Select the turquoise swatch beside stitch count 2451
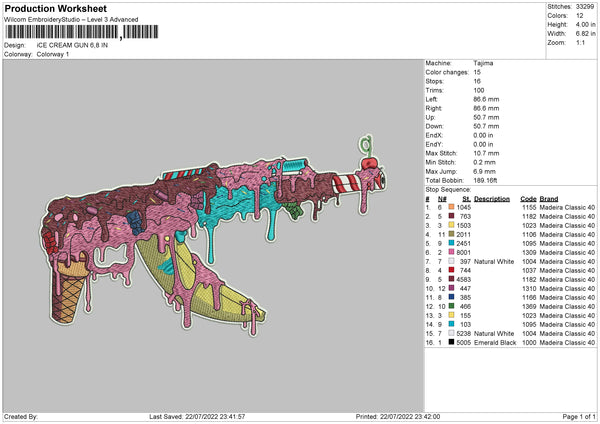This screenshot has height=424, width=600. [452, 243]
